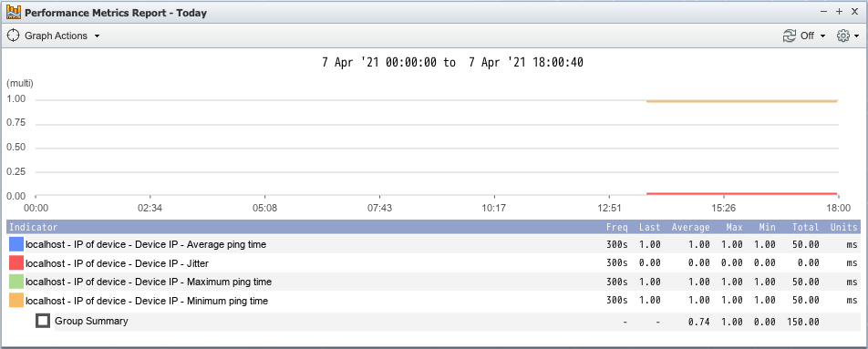
Task: Select the Average ping time indicator row
Action: point(434,244)
